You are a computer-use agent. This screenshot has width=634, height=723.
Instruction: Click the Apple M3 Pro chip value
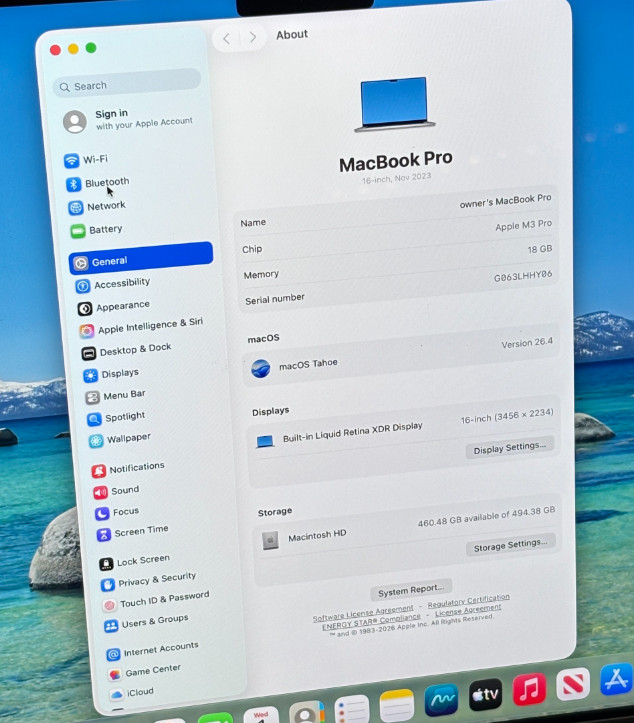[523, 225]
